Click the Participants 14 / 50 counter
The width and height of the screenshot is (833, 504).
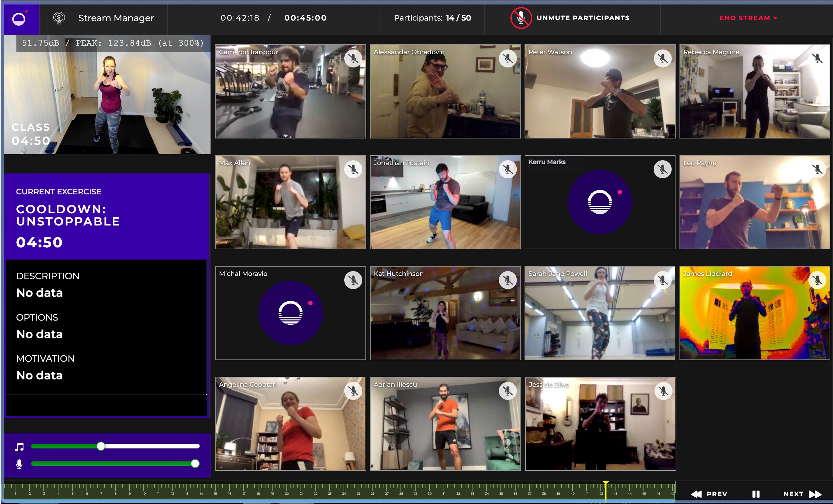pyautogui.click(x=432, y=18)
